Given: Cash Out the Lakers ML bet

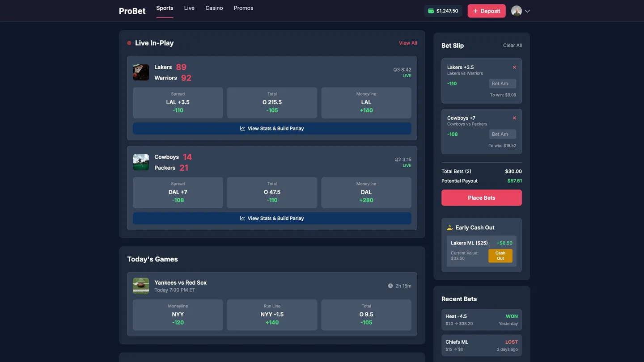Looking at the screenshot, I should click(500, 256).
